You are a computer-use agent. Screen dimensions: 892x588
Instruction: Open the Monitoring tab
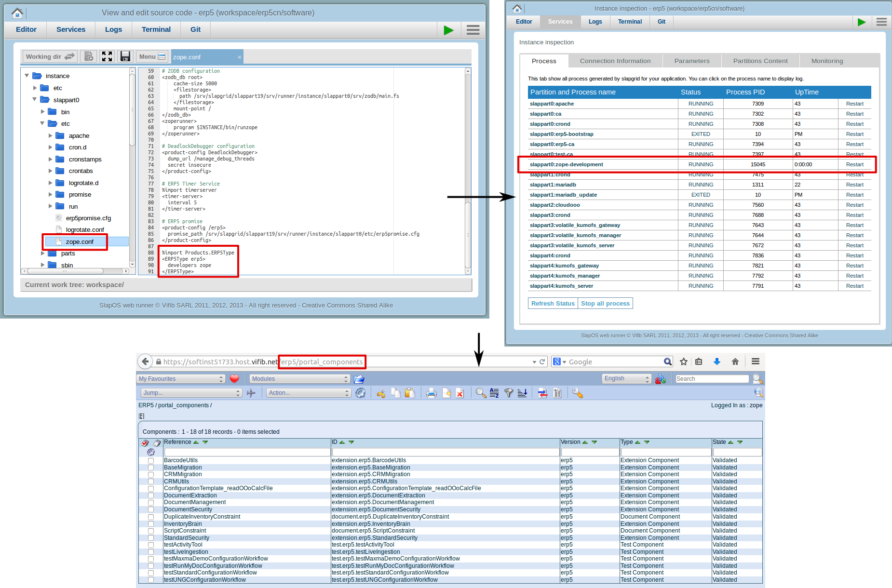827,61
